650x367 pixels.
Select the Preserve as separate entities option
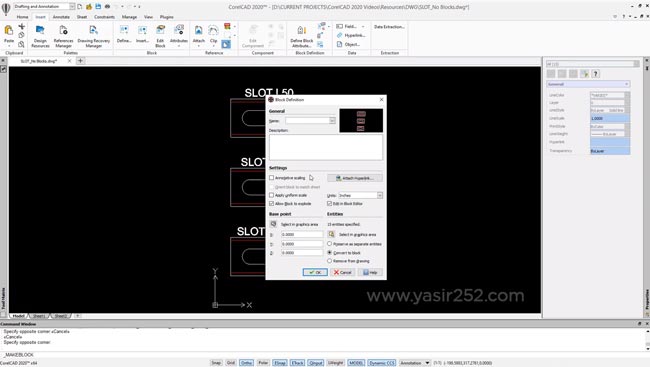(330, 244)
